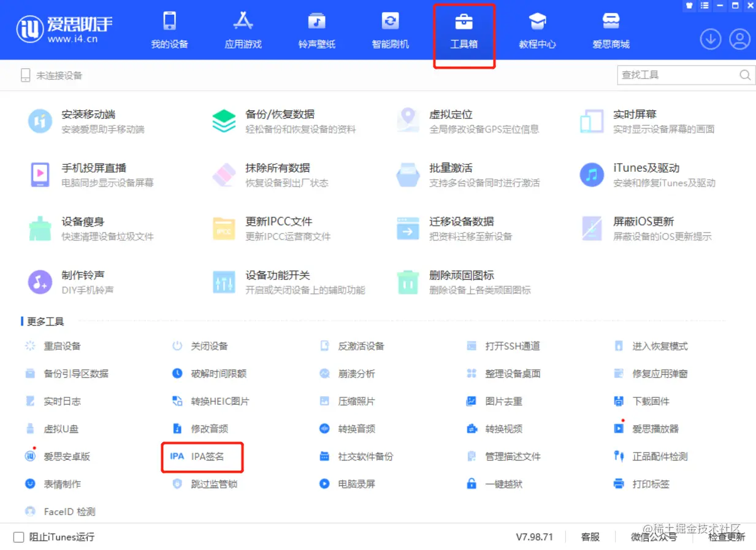
Task: Launch 爱思播放器
Action: coord(646,429)
